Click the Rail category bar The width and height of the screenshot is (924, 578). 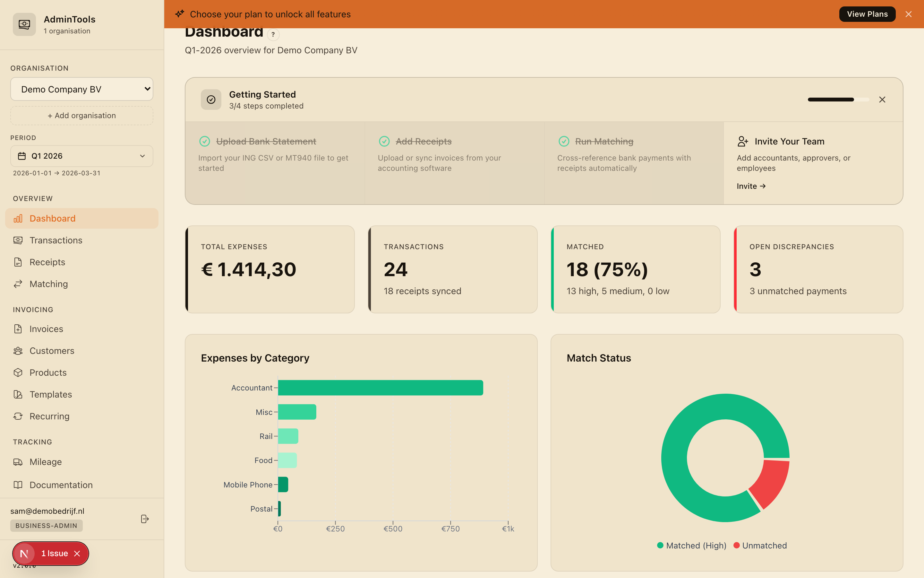(288, 436)
